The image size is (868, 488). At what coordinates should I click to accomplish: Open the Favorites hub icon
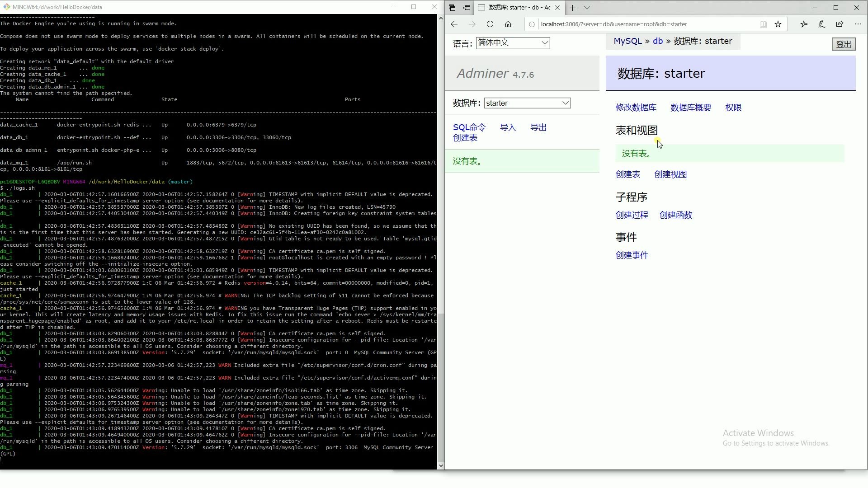pos(804,24)
